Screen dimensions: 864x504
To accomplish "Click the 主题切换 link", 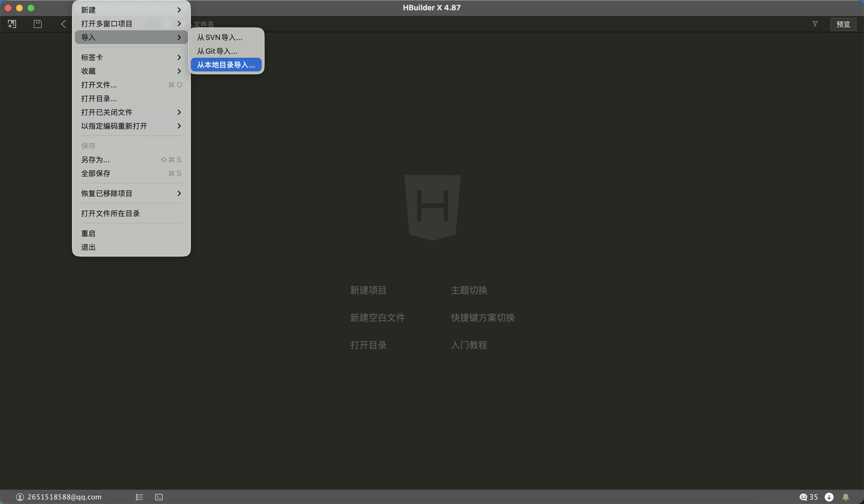I will coord(469,290).
